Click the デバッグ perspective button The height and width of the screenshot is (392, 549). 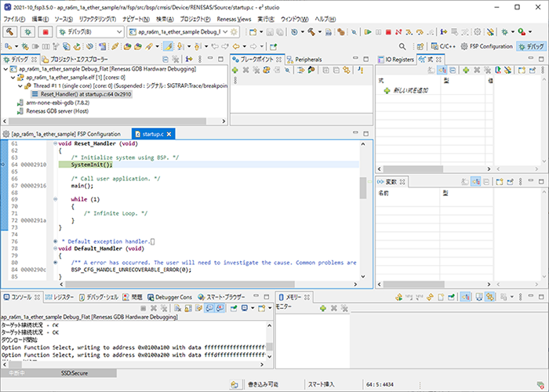pos(532,46)
